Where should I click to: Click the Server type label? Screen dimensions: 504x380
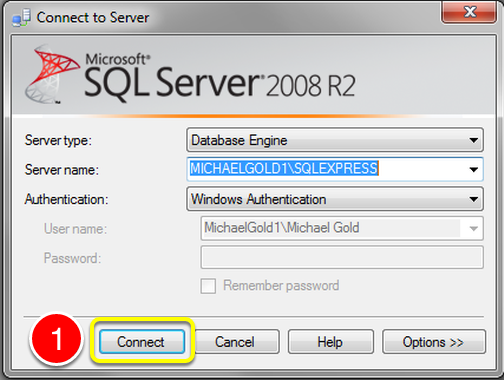coord(58,140)
